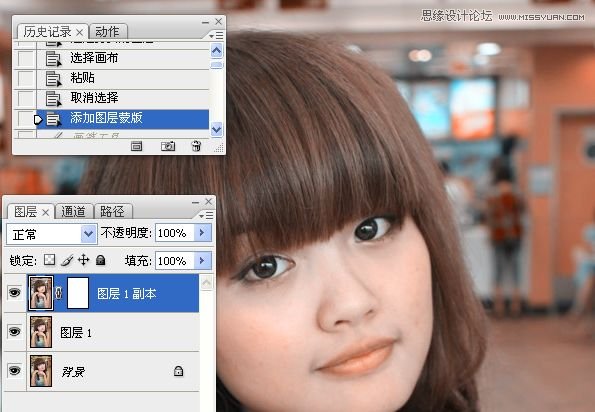This screenshot has width=595, height=412.
Task: Set history brush source at 选择画布 step
Action: click(x=25, y=59)
